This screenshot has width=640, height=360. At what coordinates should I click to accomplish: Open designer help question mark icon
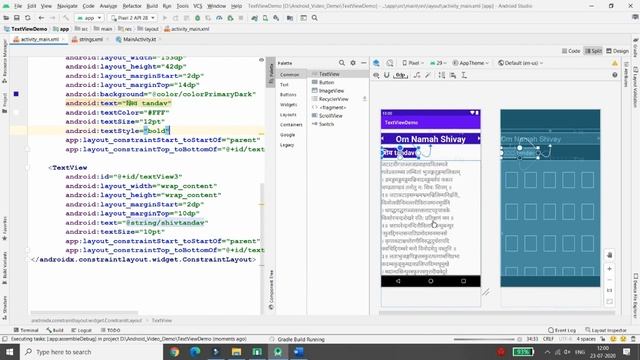(x=614, y=75)
